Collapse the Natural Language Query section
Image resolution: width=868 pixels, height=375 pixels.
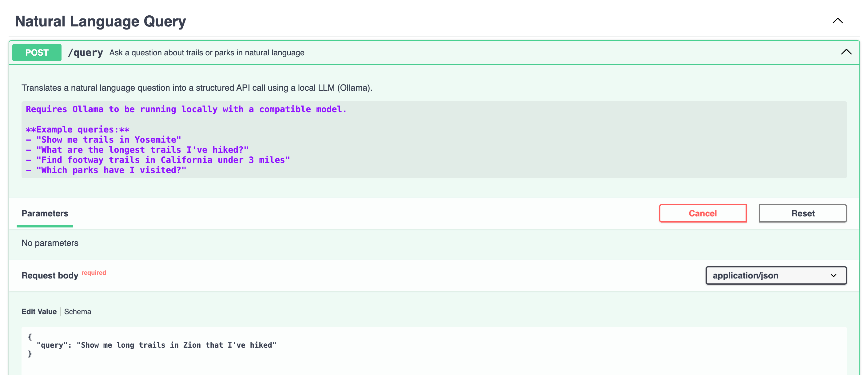(837, 21)
